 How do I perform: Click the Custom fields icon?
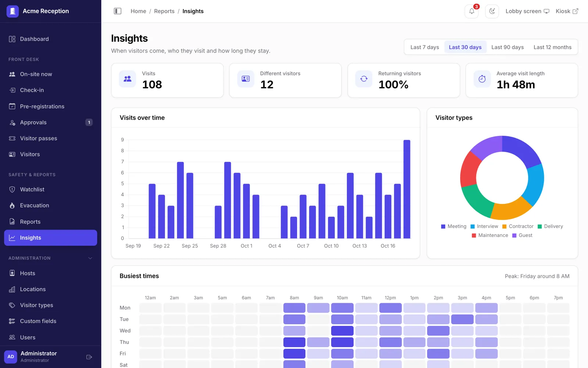pyautogui.click(x=12, y=321)
